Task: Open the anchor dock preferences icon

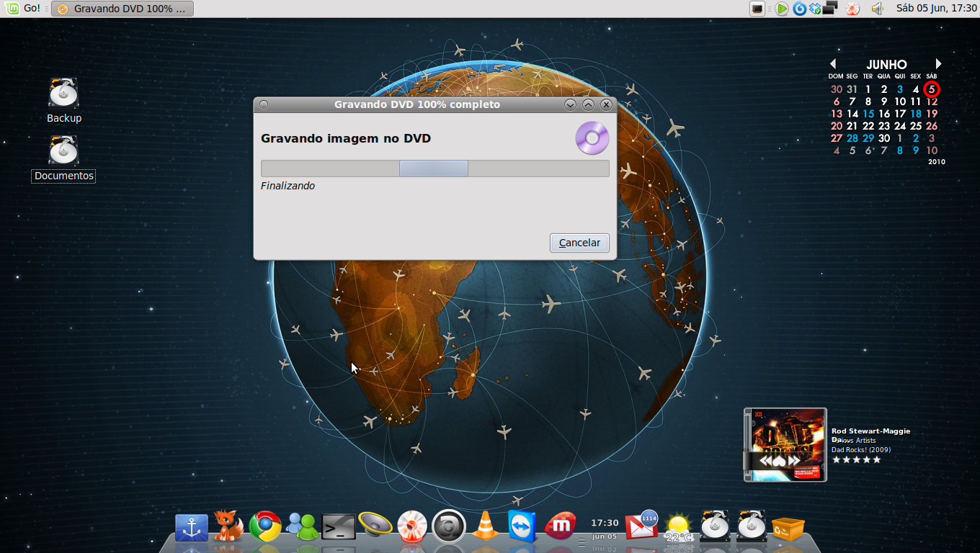Action: [x=192, y=528]
